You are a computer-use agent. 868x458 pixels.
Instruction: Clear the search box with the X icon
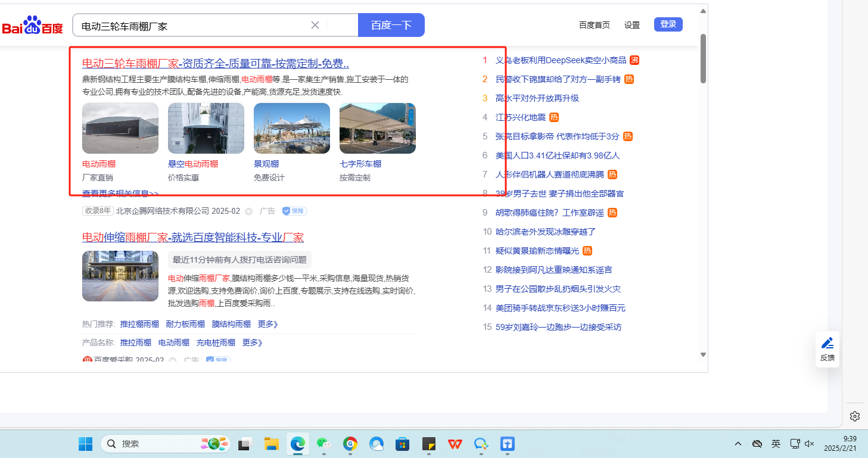[x=315, y=25]
